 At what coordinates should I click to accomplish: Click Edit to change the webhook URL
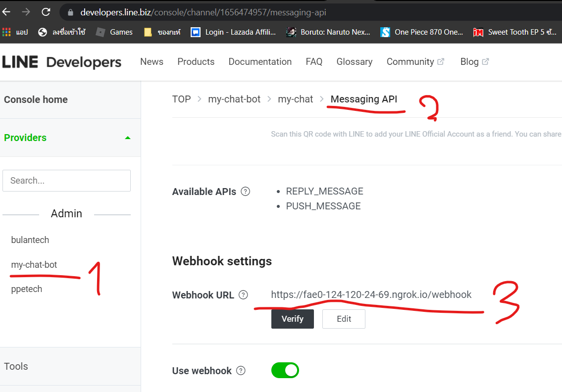click(x=344, y=319)
